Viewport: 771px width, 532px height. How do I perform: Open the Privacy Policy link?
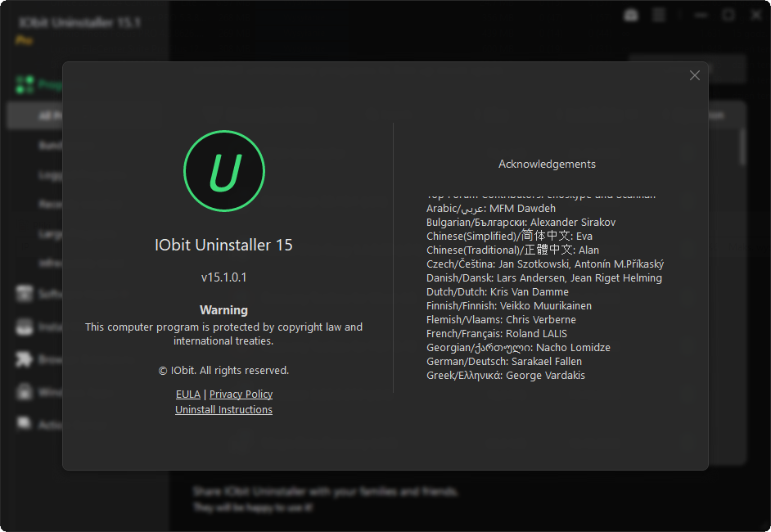pos(241,394)
